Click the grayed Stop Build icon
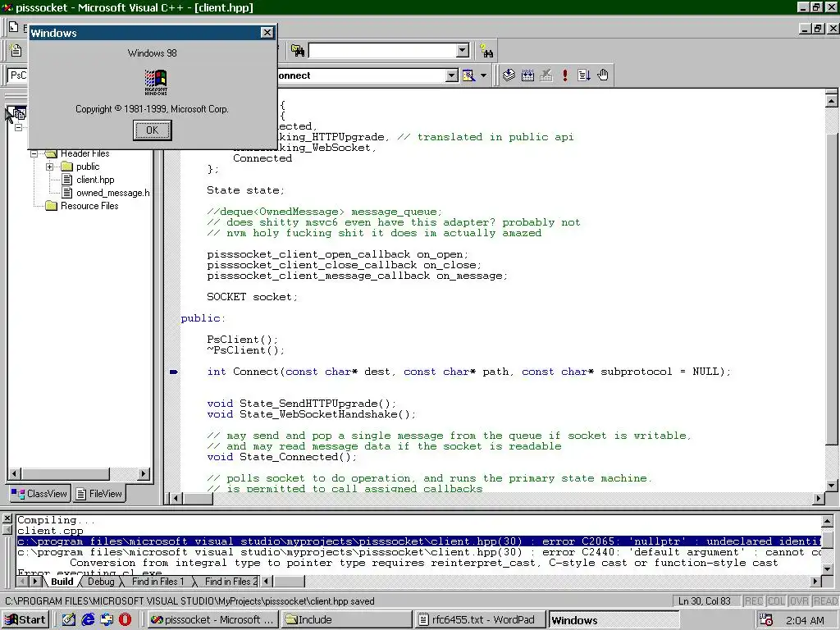This screenshot has width=840, height=630. (546, 75)
